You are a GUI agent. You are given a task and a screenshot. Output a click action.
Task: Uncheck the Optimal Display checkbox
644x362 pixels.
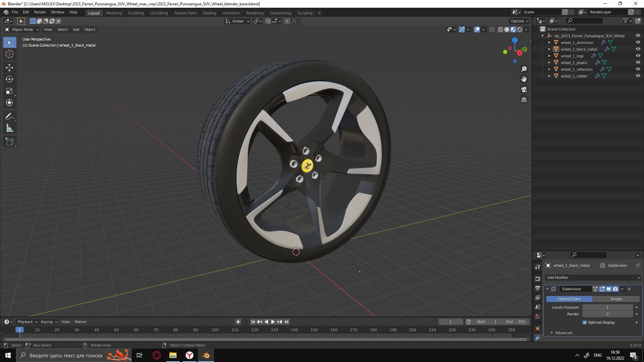[585, 322]
